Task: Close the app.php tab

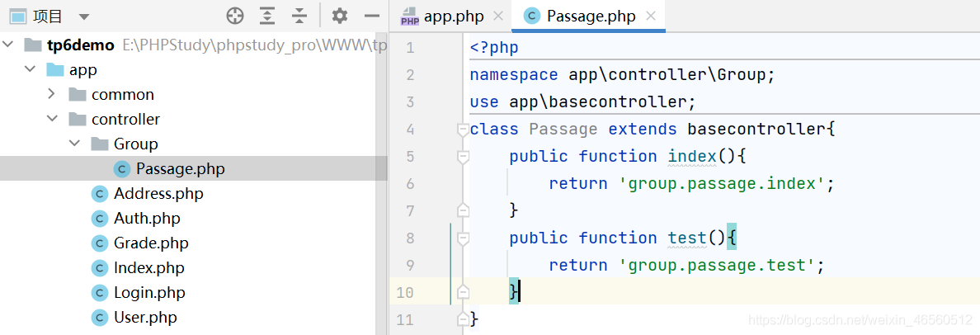Action: 498,17
